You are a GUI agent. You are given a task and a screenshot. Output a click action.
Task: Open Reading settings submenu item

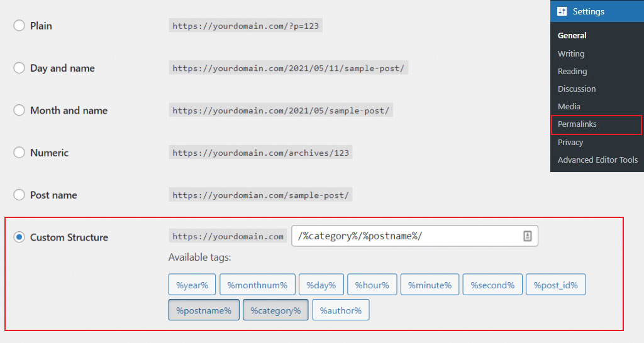point(572,71)
